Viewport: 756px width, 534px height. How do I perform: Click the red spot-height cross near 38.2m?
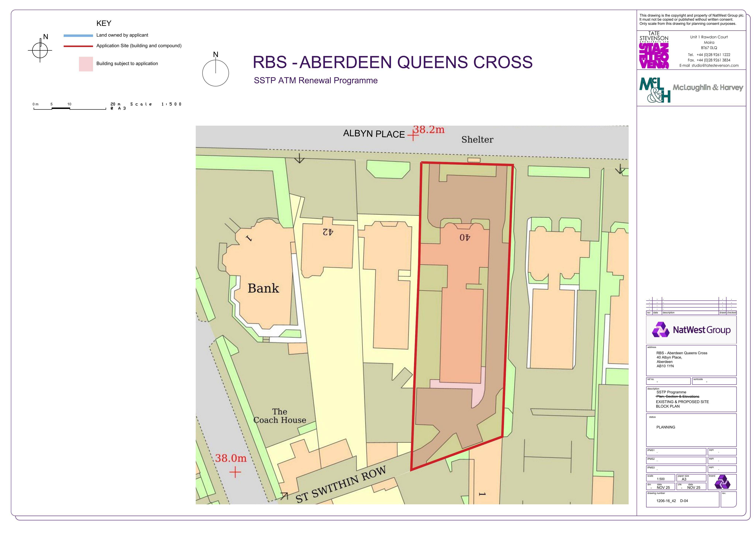413,136
